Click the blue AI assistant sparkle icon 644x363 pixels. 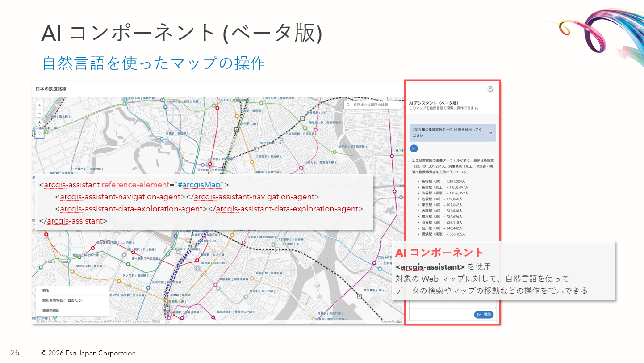click(414, 148)
